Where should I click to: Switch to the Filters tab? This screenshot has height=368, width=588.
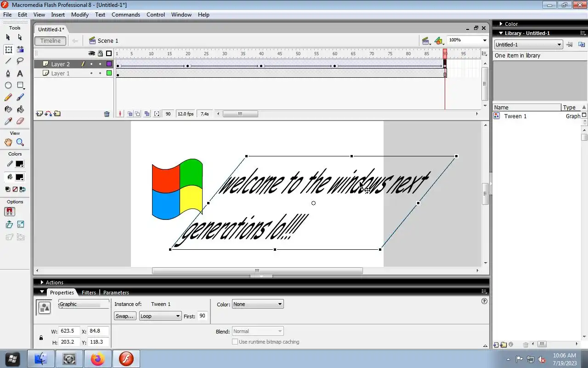click(89, 293)
